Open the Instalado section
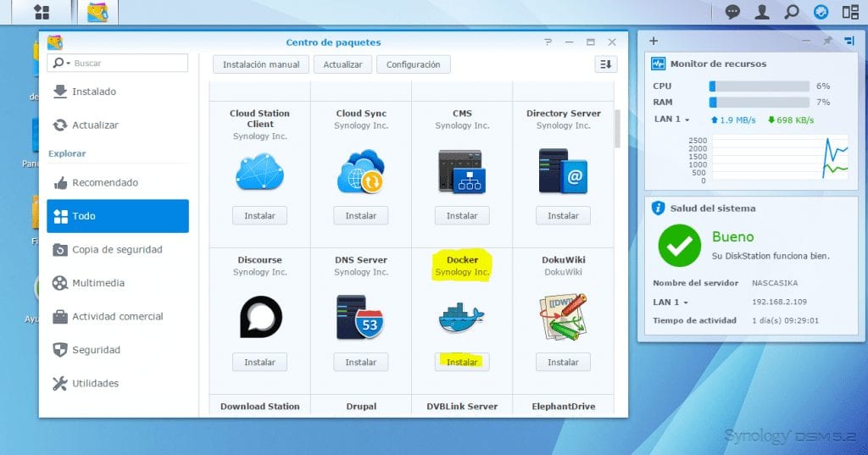 click(117, 92)
